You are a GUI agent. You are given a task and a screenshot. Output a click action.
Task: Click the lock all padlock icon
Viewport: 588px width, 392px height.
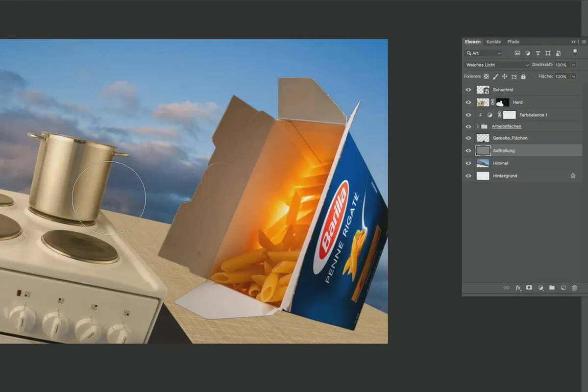(523, 76)
